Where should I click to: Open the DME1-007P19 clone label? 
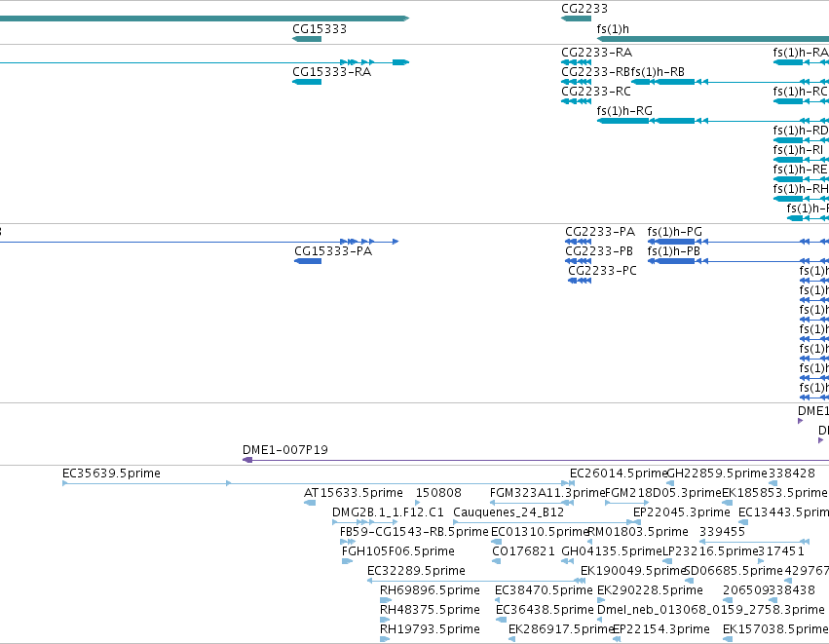pyautogui.click(x=285, y=450)
